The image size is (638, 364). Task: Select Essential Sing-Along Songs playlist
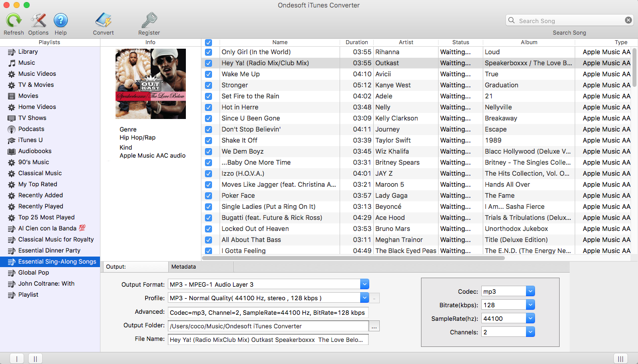click(50, 262)
